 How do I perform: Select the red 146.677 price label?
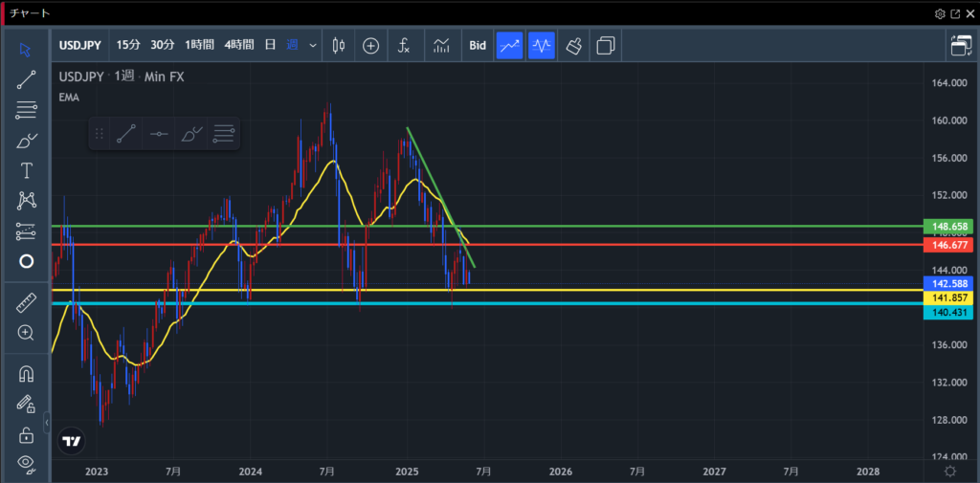(948, 245)
